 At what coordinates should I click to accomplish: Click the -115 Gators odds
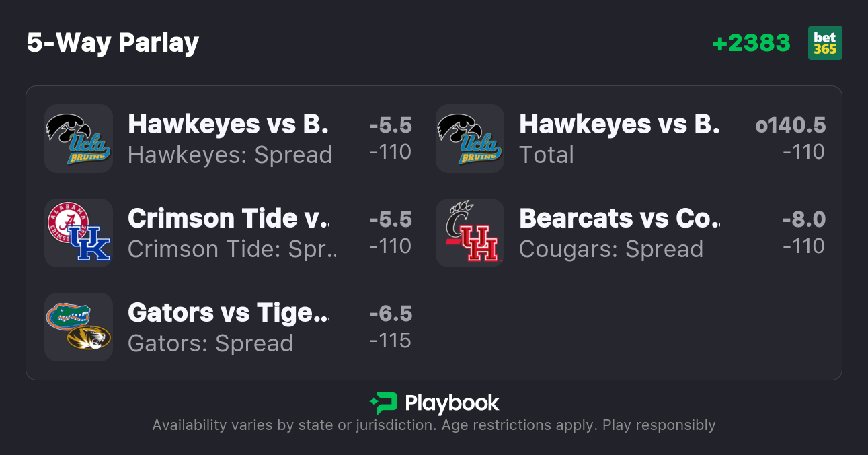(x=391, y=341)
